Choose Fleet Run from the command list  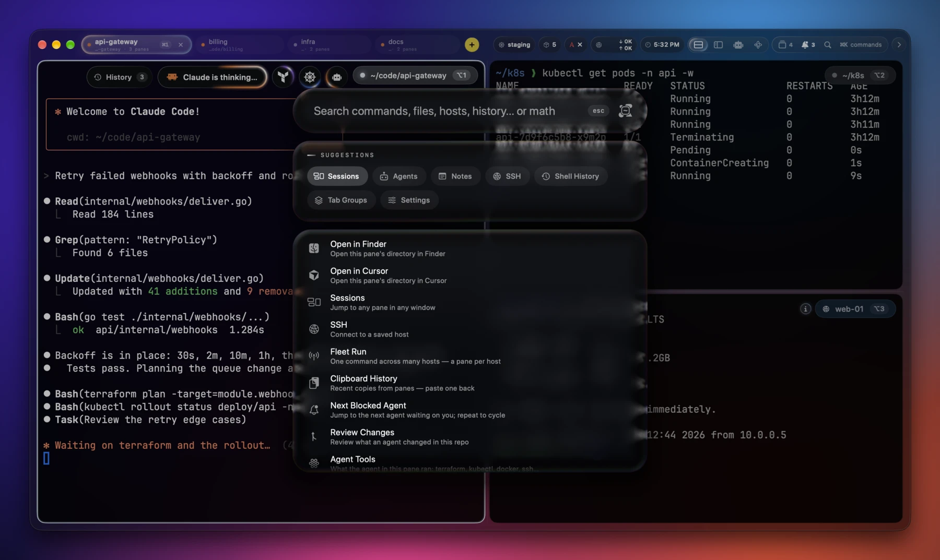click(x=470, y=356)
